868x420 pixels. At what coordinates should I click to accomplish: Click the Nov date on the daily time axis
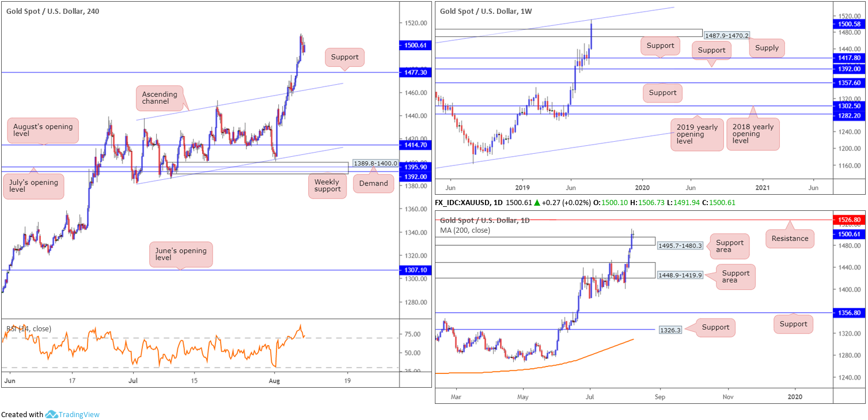[x=728, y=397]
